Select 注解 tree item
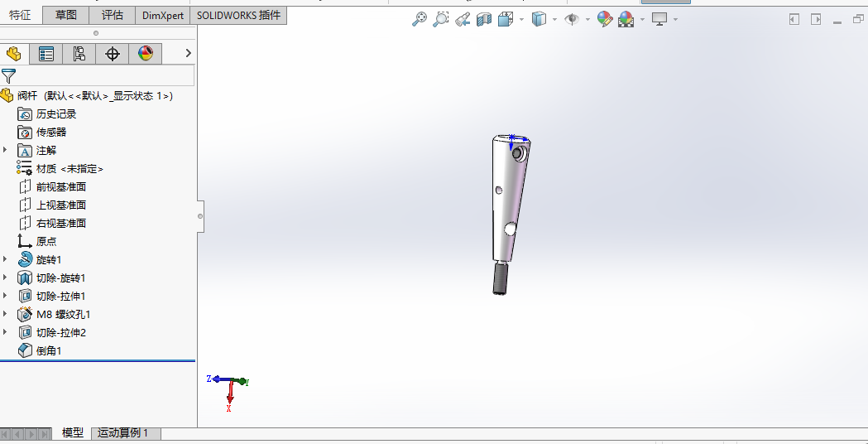Image resolution: width=868 pixels, height=444 pixels. coord(46,151)
